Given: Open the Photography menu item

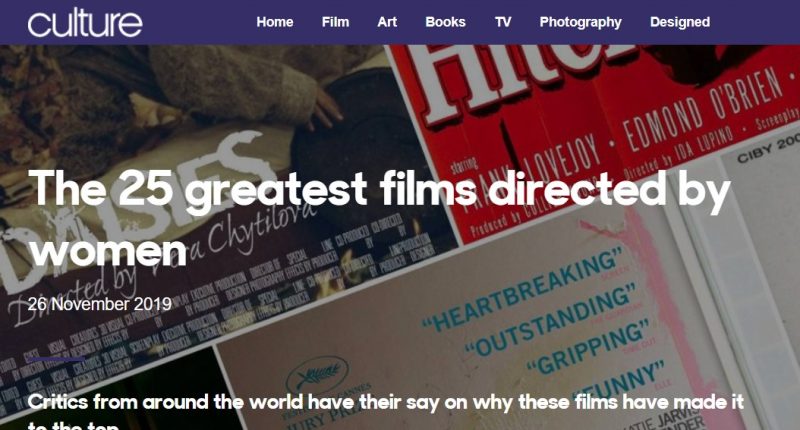Looking at the screenshot, I should (x=581, y=22).
